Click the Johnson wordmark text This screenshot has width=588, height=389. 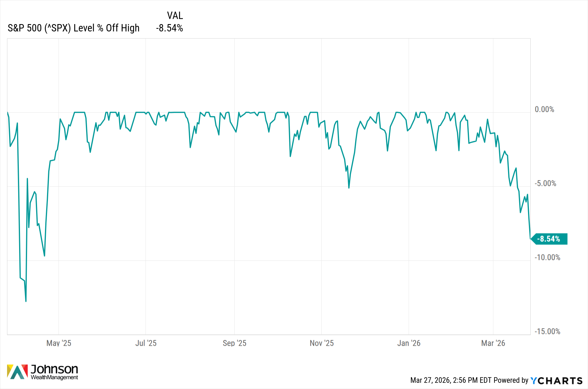(54, 369)
